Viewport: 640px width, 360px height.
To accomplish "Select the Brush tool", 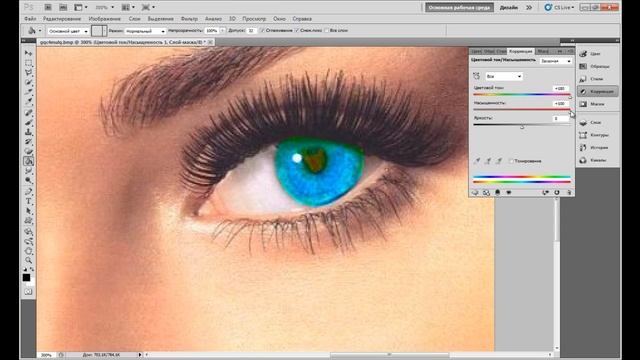I will pyautogui.click(x=28, y=123).
